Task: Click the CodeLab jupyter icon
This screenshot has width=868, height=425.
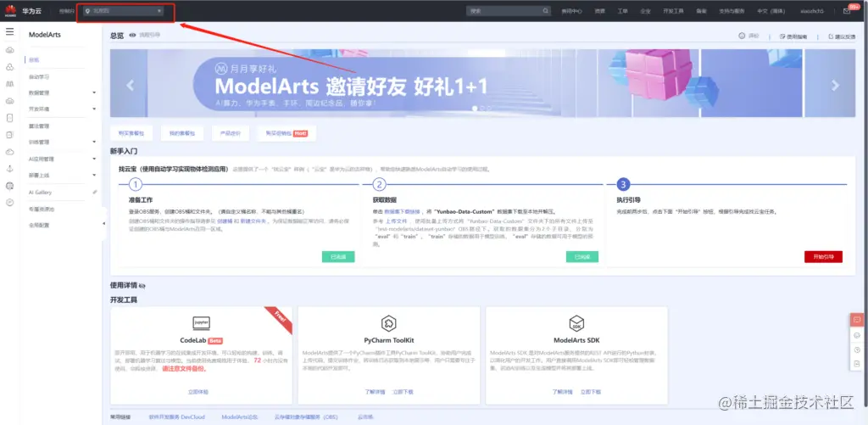Action: click(x=201, y=323)
